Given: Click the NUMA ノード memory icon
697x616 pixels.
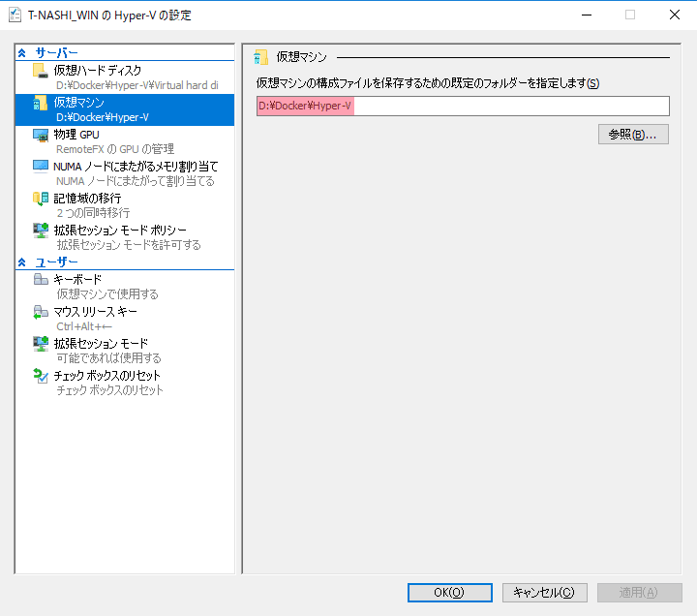Looking at the screenshot, I should click(41, 167).
